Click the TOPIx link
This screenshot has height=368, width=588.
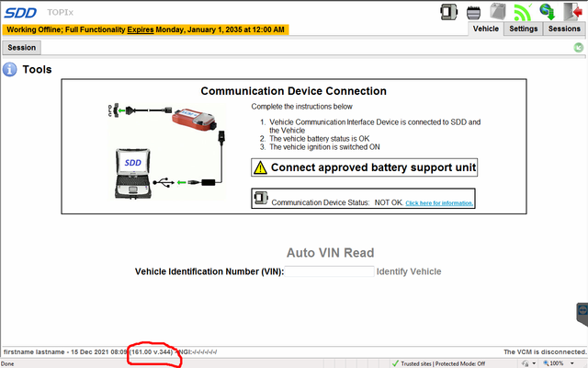(60, 12)
